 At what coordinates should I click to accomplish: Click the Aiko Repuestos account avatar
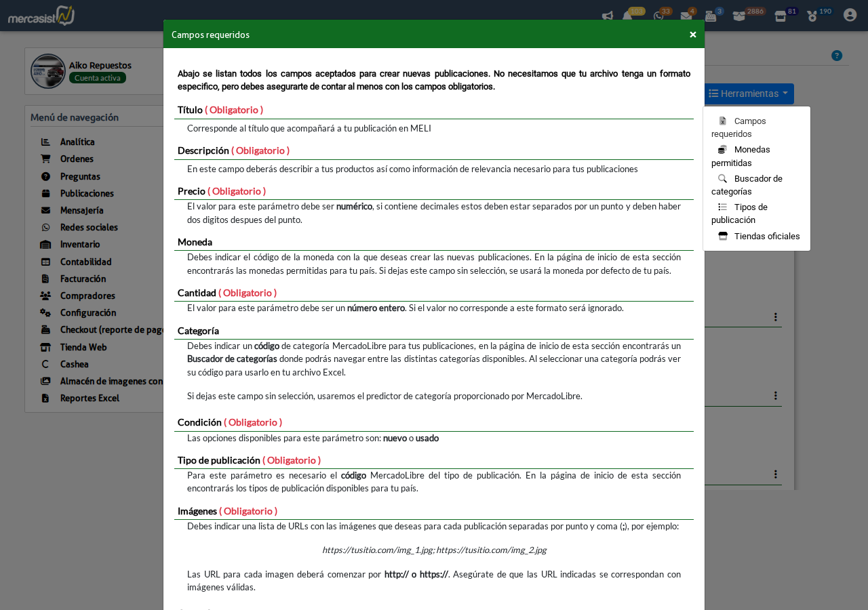(48, 71)
